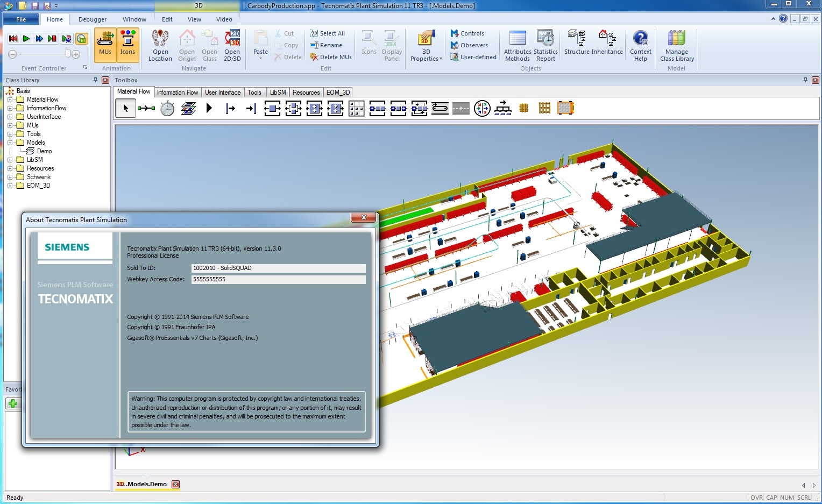Toggle the real-time clock button
Screen dimensions: 822x504
pyautogui.click(x=81, y=39)
